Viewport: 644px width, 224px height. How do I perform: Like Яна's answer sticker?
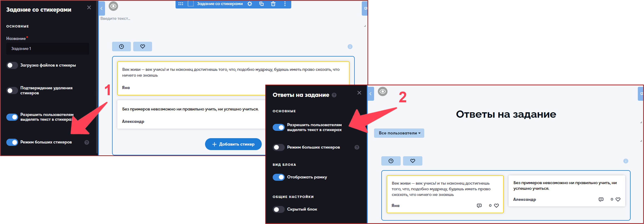pos(496,206)
